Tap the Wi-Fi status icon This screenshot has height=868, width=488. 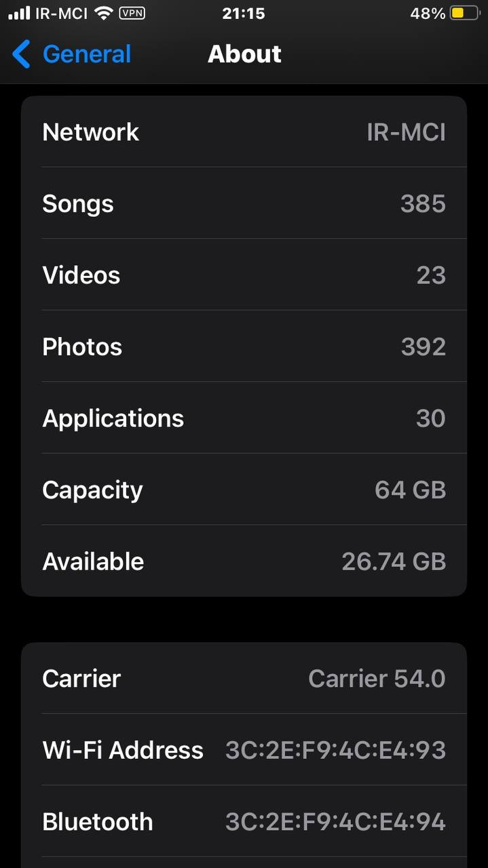point(103,14)
